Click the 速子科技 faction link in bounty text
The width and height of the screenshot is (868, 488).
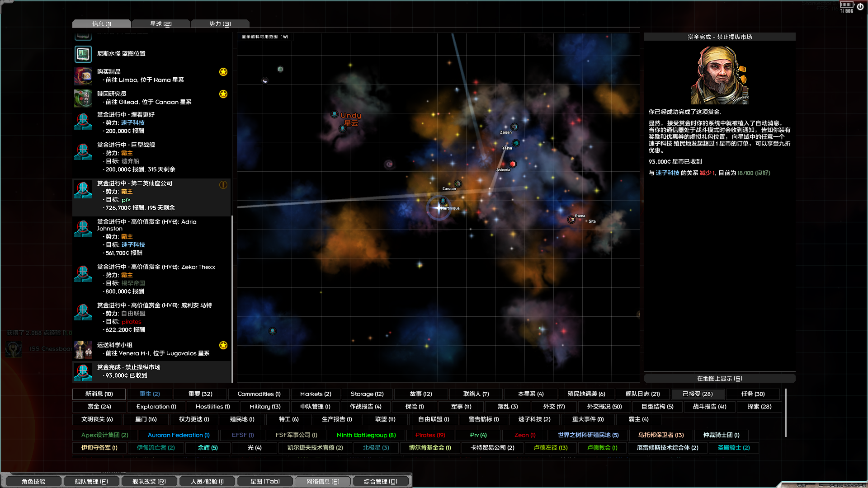pos(667,173)
